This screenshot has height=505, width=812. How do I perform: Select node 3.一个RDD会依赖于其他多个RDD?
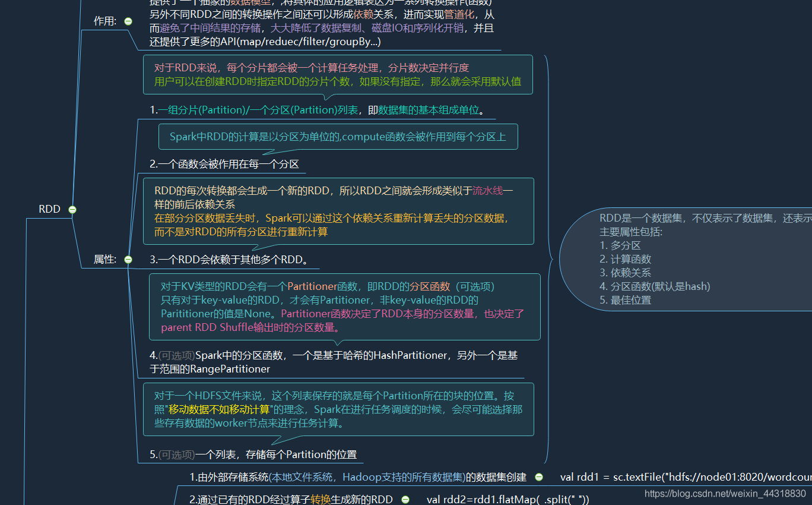click(x=229, y=260)
